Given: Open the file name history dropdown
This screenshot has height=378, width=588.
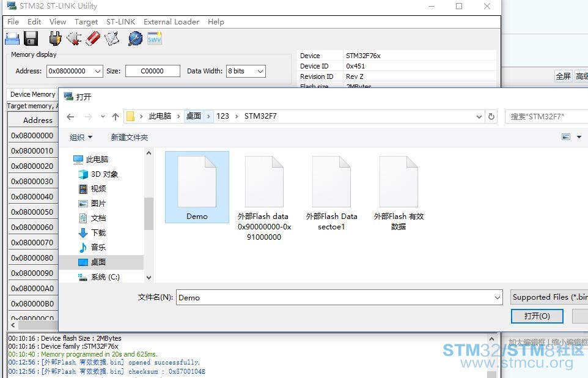Looking at the screenshot, I should point(498,298).
